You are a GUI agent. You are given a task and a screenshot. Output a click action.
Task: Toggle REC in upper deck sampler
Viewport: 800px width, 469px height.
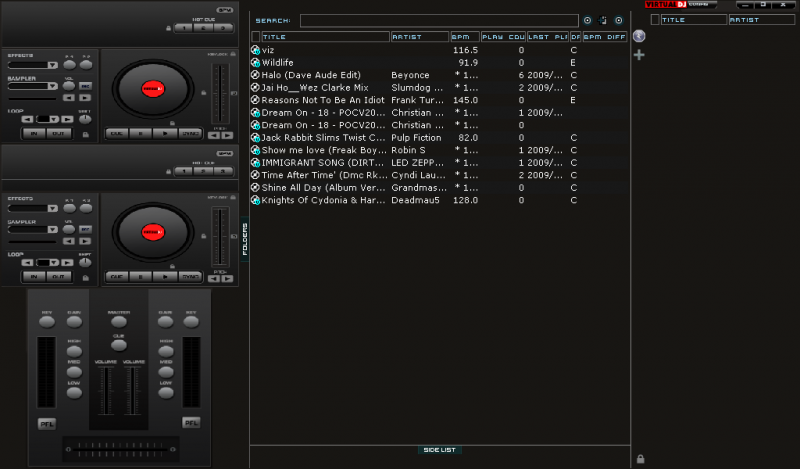coord(85,86)
